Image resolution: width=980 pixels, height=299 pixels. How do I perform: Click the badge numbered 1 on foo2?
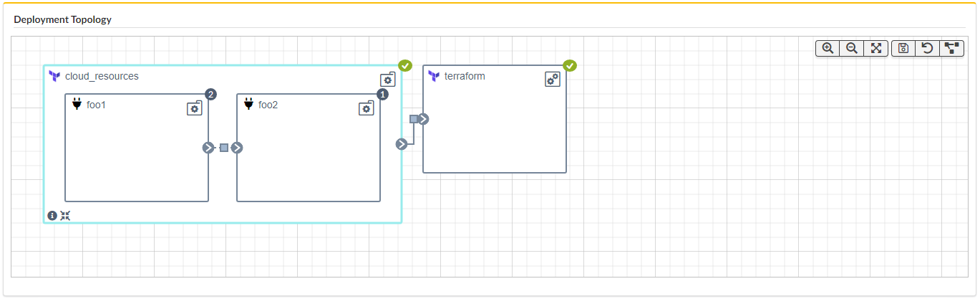(x=382, y=94)
